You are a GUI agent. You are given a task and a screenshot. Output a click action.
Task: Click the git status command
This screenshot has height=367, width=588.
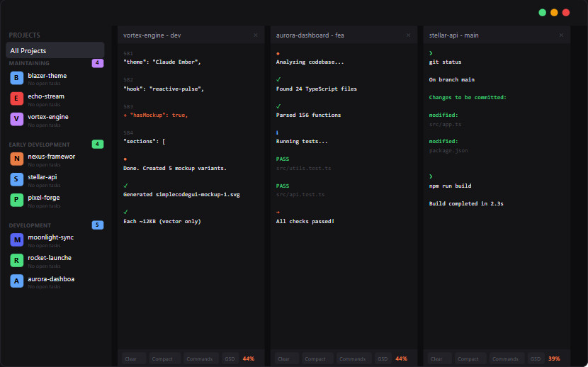[x=445, y=62]
